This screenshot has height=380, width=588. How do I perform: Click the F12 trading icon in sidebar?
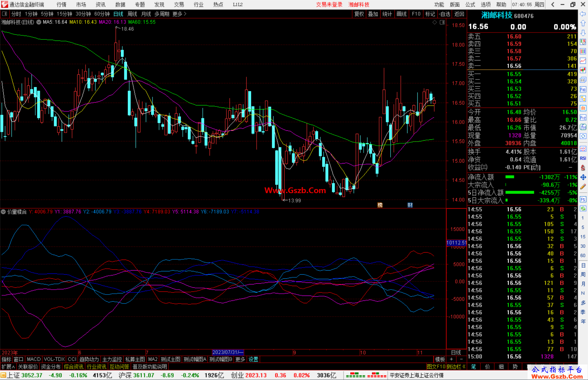(583, 118)
